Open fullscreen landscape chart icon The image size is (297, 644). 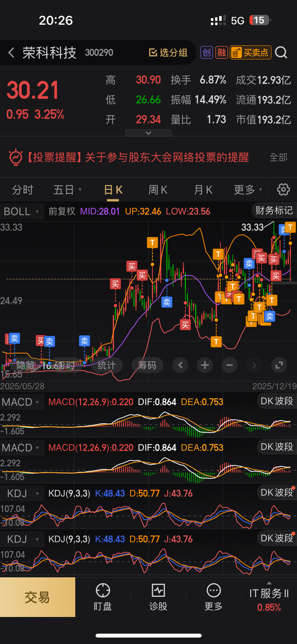(279, 365)
